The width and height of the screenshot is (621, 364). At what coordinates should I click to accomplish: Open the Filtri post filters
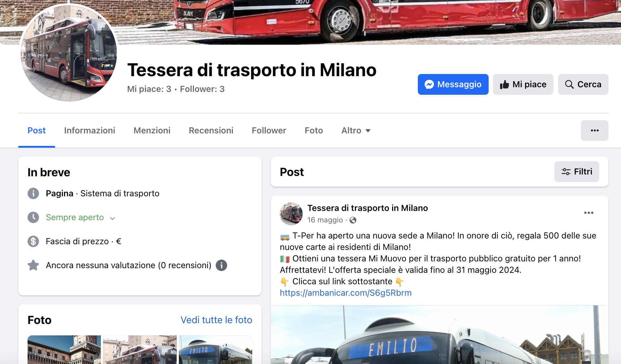point(577,172)
